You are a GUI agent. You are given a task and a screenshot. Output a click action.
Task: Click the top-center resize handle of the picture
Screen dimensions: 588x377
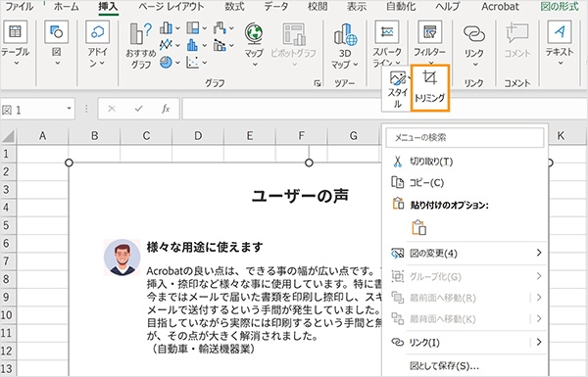tap(309, 163)
